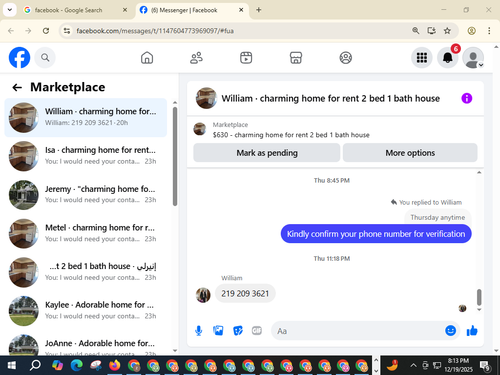The width and height of the screenshot is (500, 375).
Task: Click the $630 listing link
Action: tap(291, 135)
